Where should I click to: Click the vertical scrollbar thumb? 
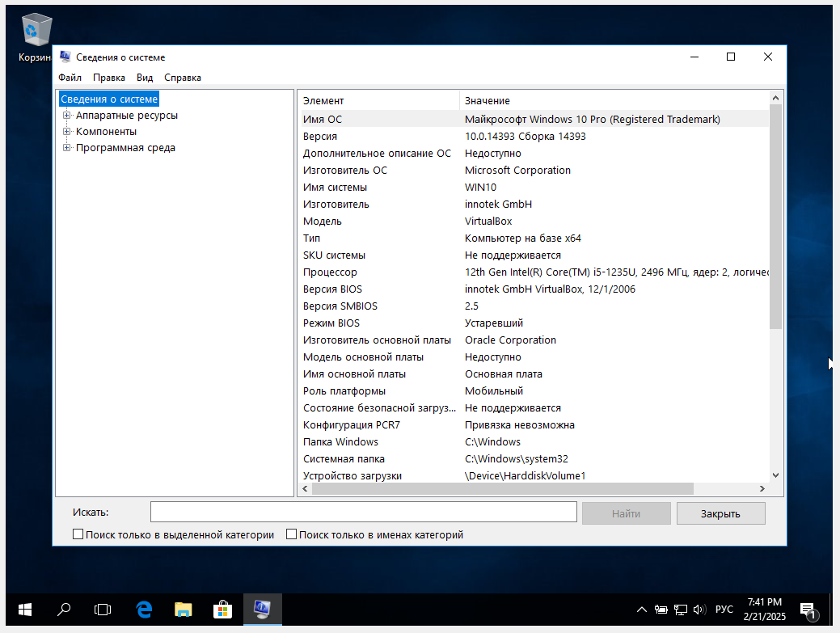[775, 217]
